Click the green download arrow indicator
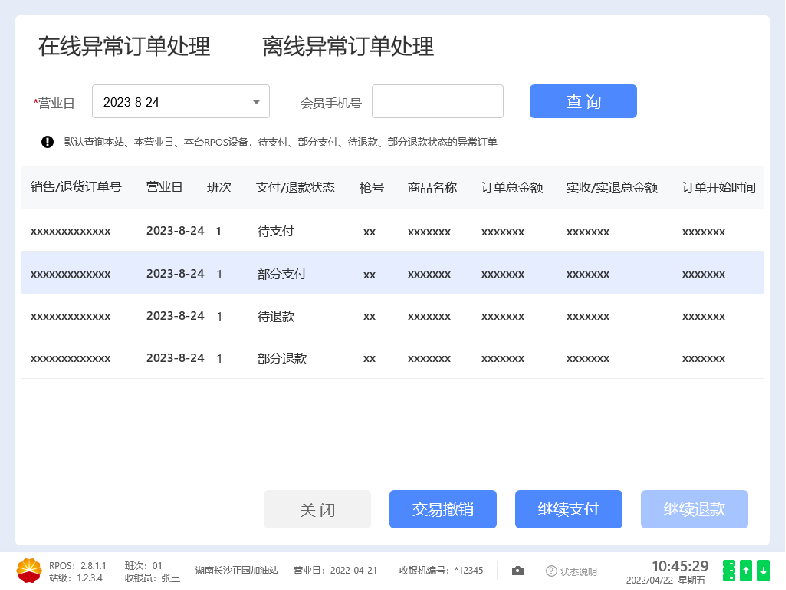This screenshot has width=786, height=590. tap(763, 571)
